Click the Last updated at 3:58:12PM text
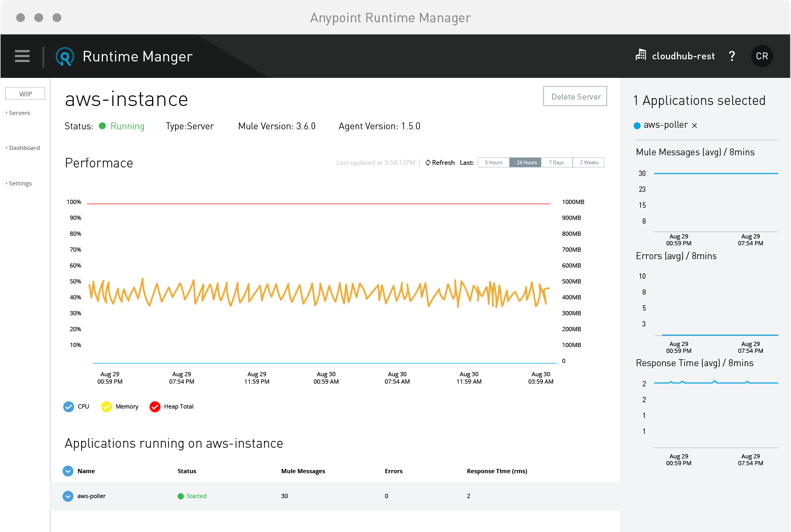 (x=376, y=163)
